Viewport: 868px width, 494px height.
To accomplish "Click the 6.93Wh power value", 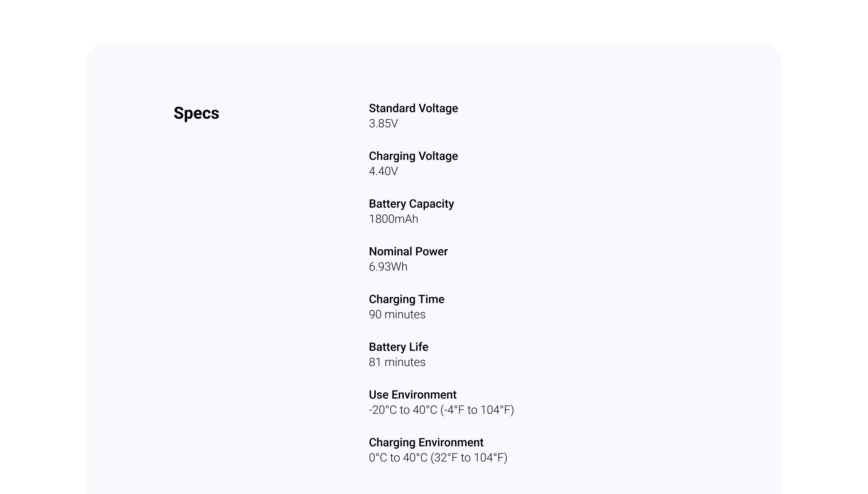I will point(388,267).
